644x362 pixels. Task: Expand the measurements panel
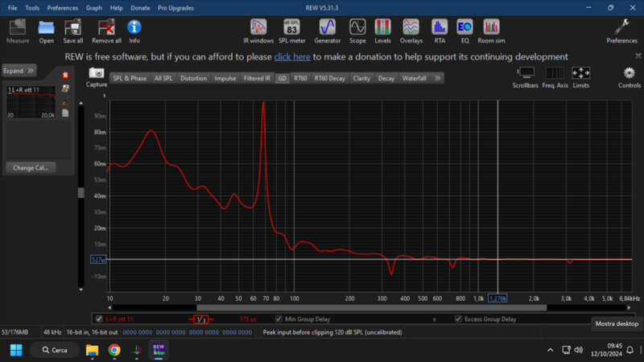19,71
